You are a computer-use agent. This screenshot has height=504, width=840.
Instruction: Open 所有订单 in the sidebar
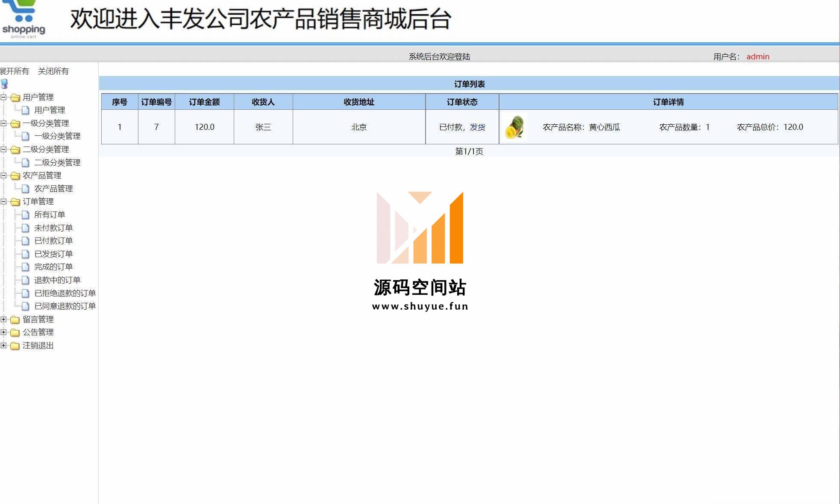50,215
